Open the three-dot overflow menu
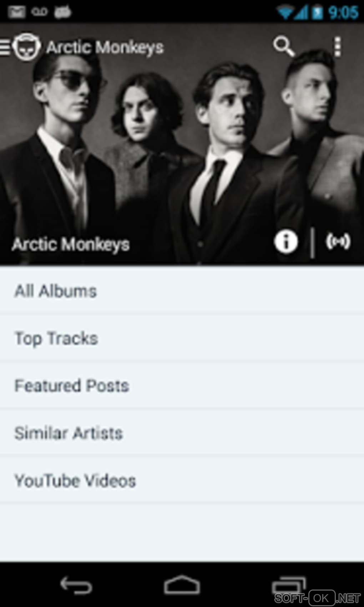 click(338, 47)
